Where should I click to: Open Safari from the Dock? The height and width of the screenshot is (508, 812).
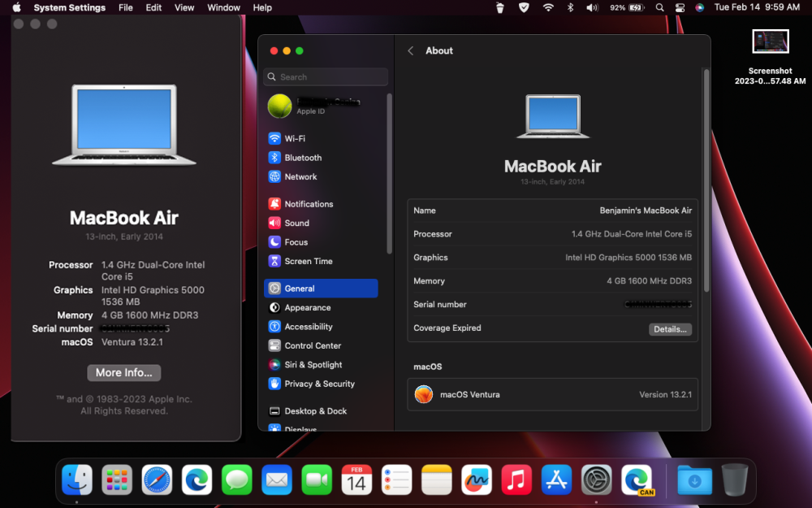point(157,480)
